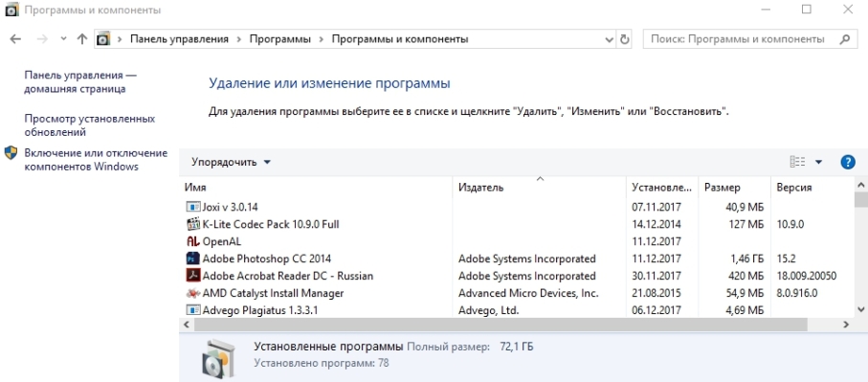Screen dimensions: 868x382
Task: Select the AMD Catalyst Install Manager icon
Action: click(x=192, y=293)
